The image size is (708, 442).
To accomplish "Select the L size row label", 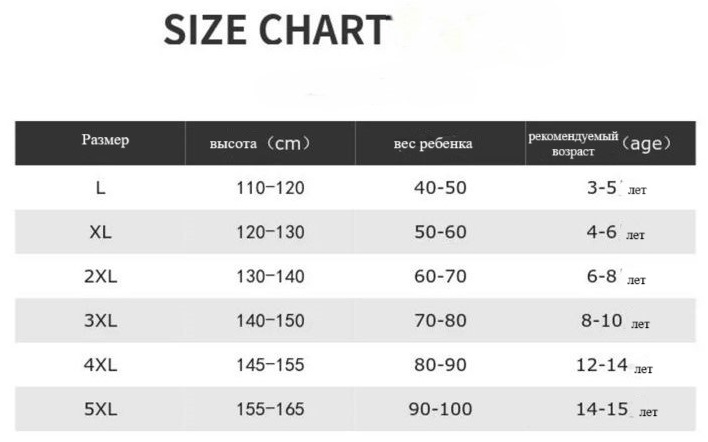I will [x=100, y=188].
